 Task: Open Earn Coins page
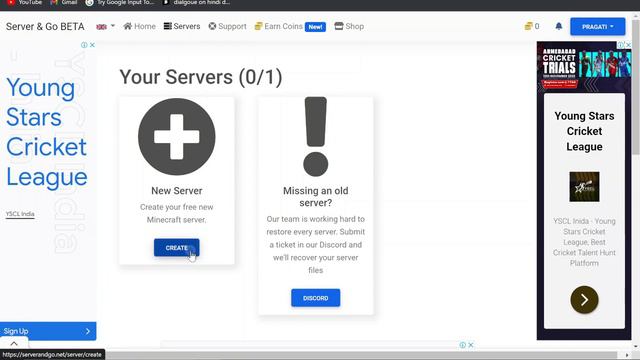[x=278, y=27]
